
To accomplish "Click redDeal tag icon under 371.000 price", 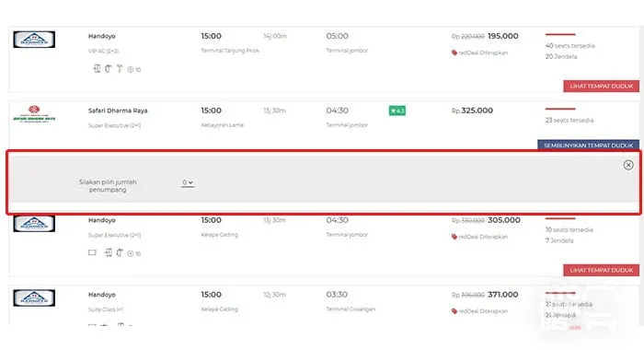I will coord(454,311).
